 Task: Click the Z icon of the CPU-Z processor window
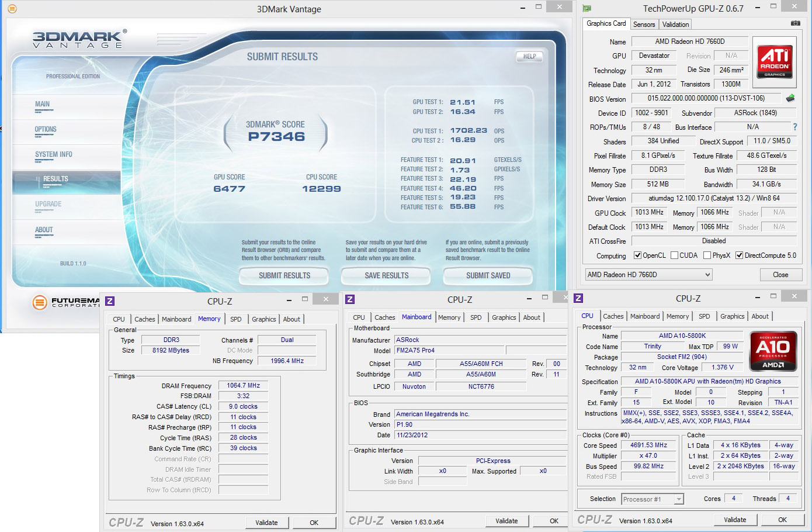coord(578,298)
